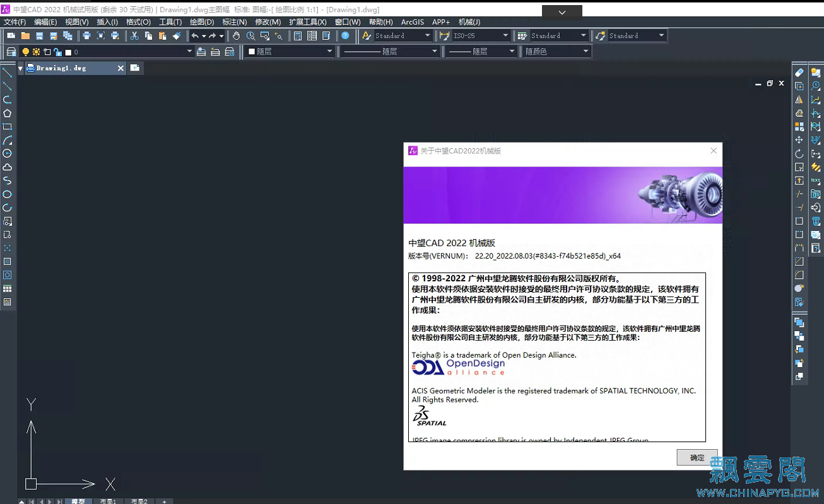Select the Revision Cloud tool
The width and height of the screenshot is (824, 504).
[8, 167]
